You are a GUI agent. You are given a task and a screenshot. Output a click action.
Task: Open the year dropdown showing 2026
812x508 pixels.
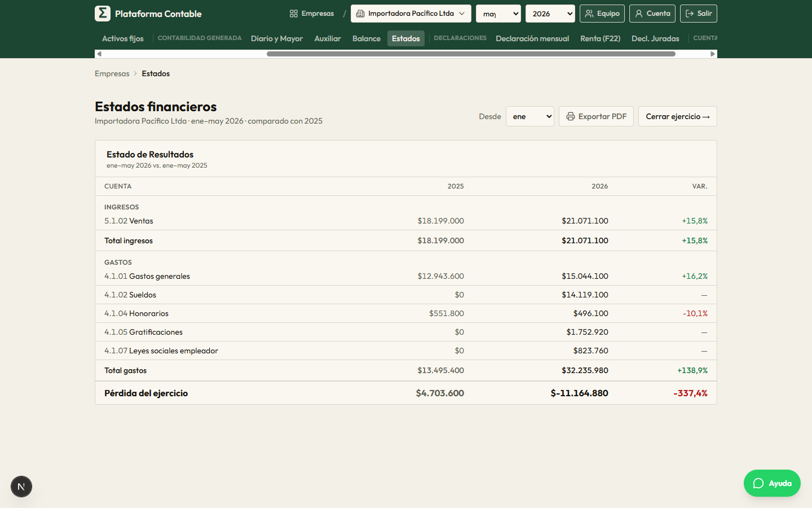pyautogui.click(x=550, y=14)
